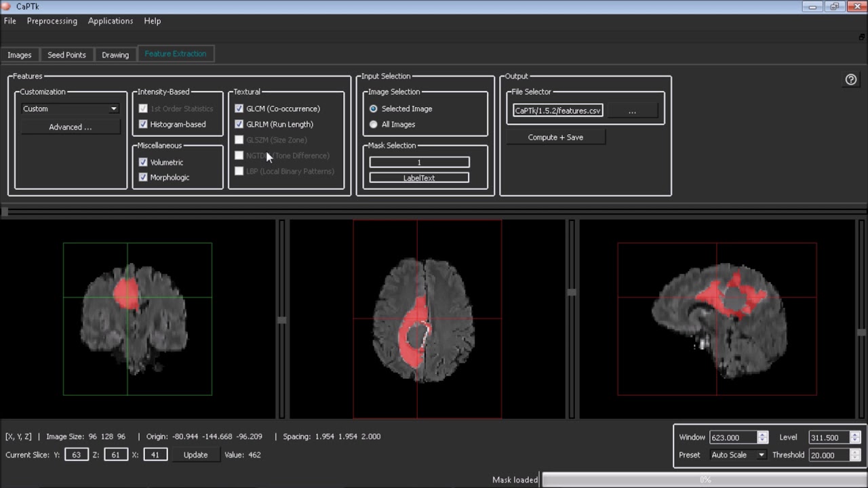Screen dimensions: 868x488
Task: Open the File menu
Action: pyautogui.click(x=10, y=21)
